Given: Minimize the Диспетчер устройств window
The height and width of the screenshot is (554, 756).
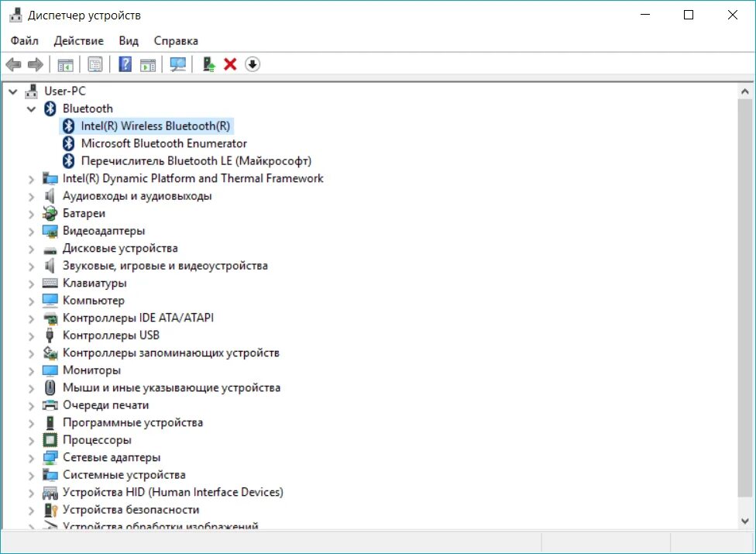Looking at the screenshot, I should tap(645, 15).
